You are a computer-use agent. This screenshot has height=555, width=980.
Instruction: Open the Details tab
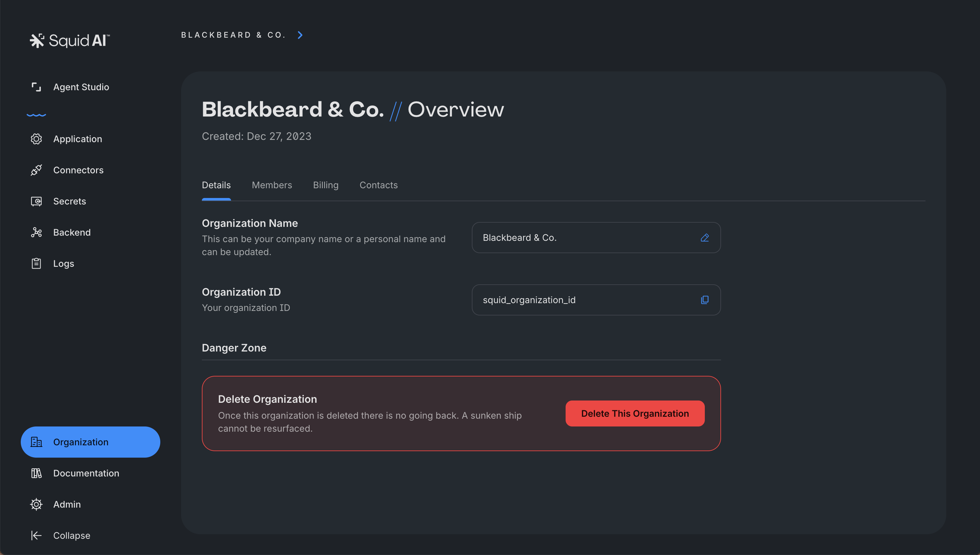[x=216, y=185]
